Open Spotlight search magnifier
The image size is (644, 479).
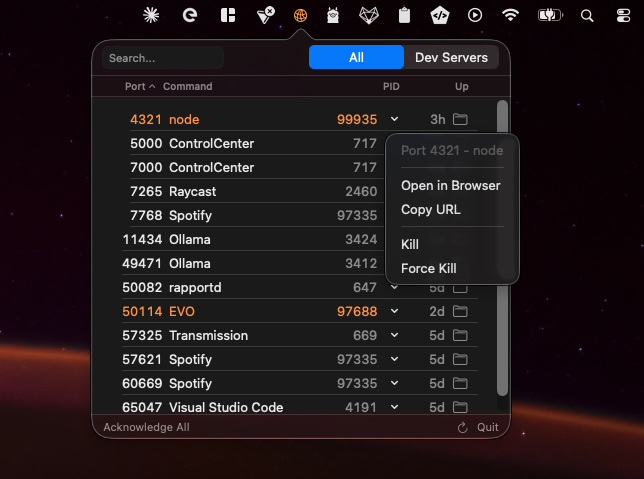tap(587, 16)
